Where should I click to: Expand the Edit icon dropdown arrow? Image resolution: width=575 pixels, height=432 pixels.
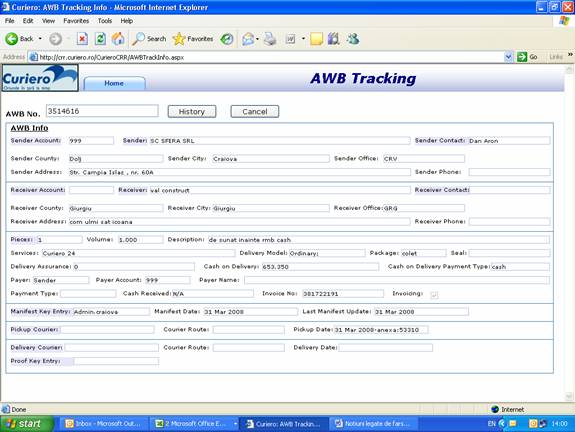303,39
